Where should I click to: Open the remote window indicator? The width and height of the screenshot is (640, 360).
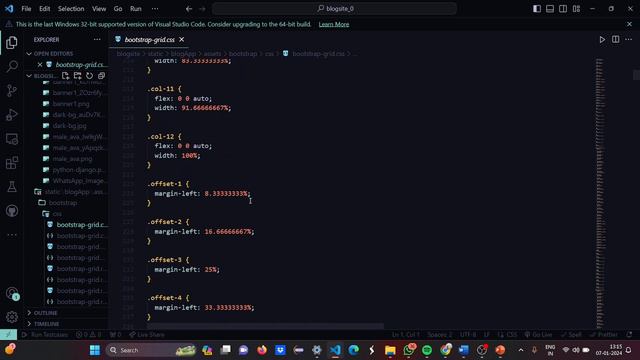9,335
